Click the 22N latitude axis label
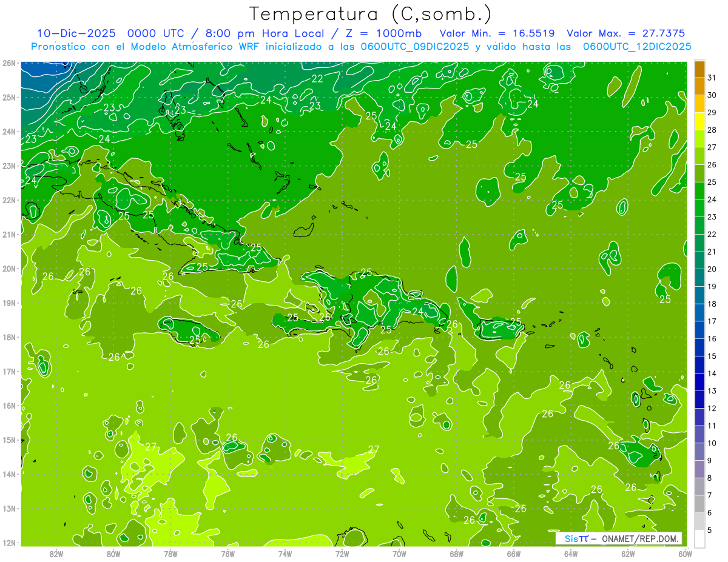 [8, 200]
